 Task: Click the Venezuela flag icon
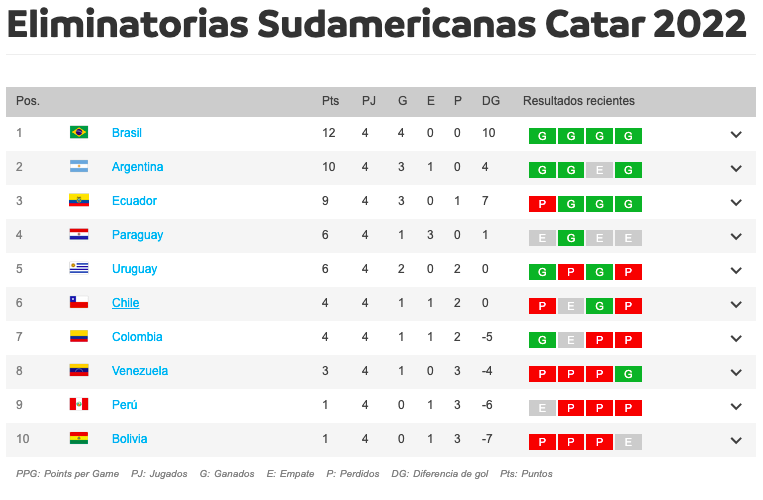79,371
